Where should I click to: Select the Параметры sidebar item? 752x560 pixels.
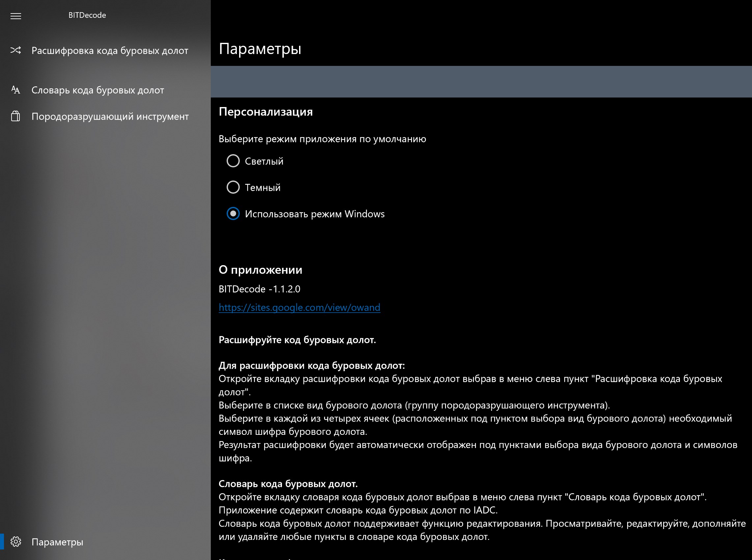[x=57, y=542]
